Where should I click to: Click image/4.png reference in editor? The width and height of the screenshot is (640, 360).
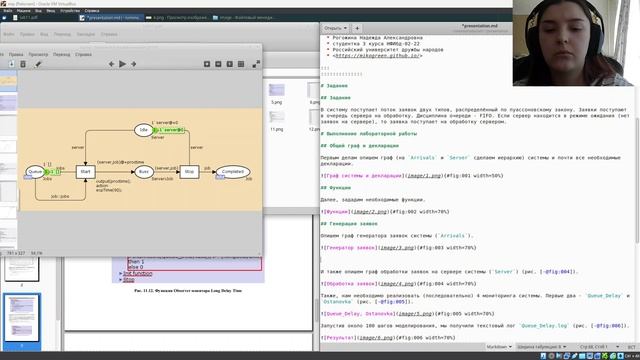coord(397,284)
